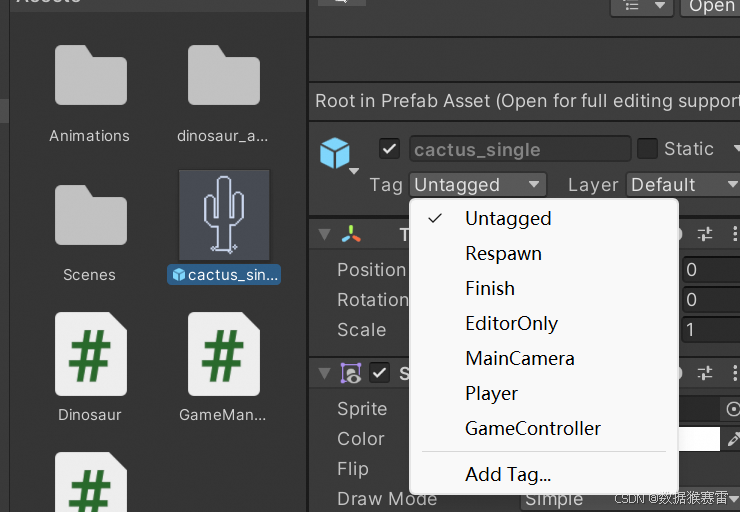Open the Scenes folder
The image size is (740, 512).
pyautogui.click(x=91, y=215)
